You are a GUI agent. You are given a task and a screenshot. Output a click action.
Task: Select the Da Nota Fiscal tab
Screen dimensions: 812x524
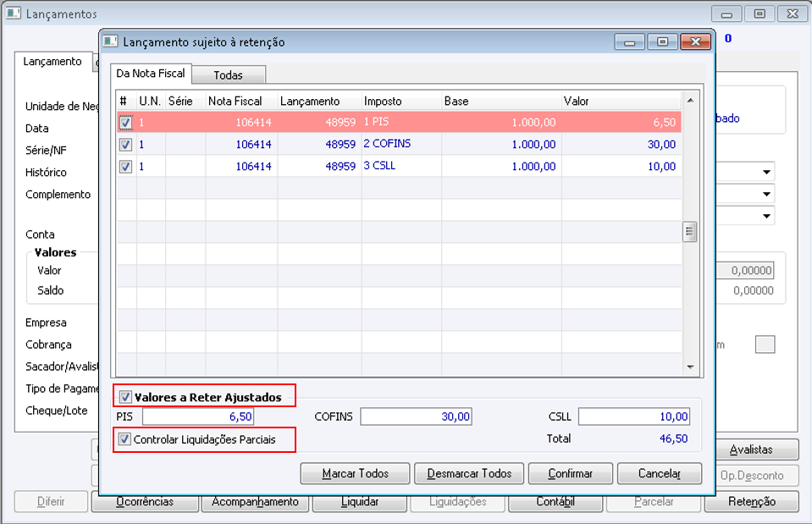[x=150, y=74]
